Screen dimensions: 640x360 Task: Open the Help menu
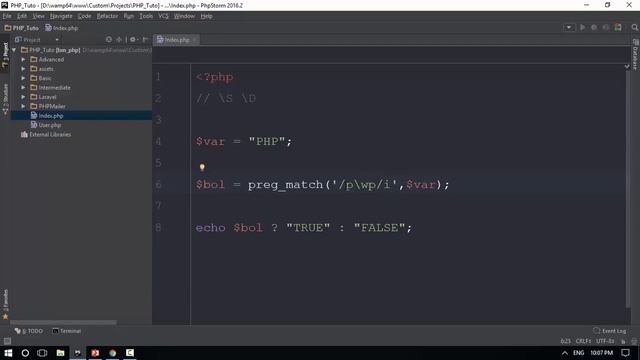(207, 16)
